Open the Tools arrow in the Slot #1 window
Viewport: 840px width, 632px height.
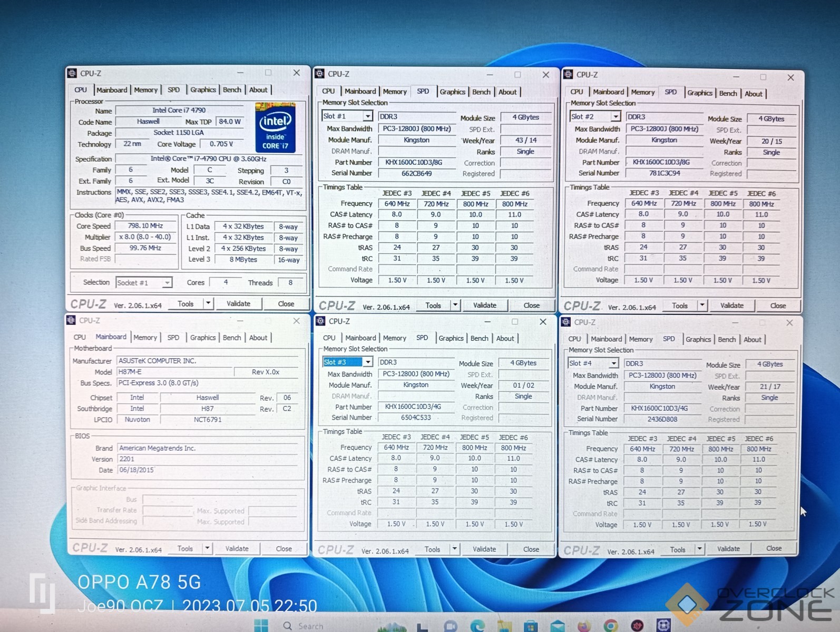click(x=455, y=305)
